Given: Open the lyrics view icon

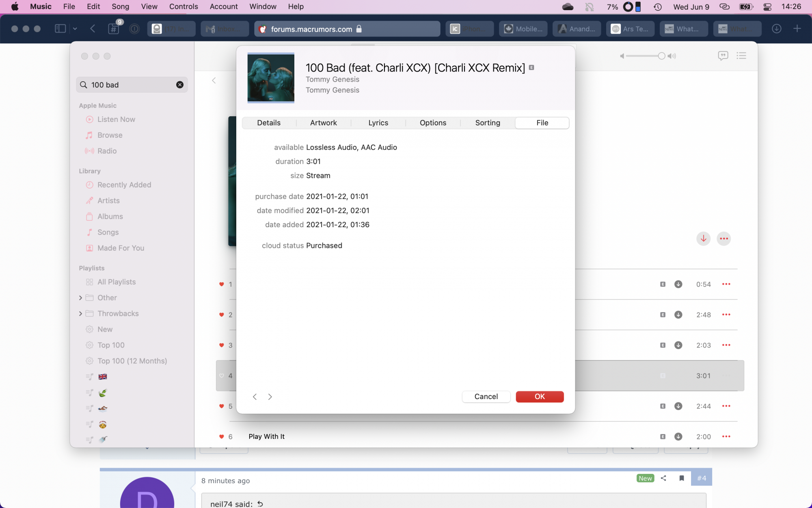Looking at the screenshot, I should click(723, 56).
